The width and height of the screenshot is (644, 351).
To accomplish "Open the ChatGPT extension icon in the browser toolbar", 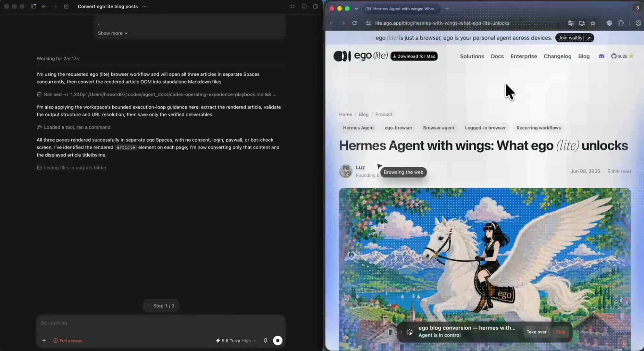I will (609, 23).
